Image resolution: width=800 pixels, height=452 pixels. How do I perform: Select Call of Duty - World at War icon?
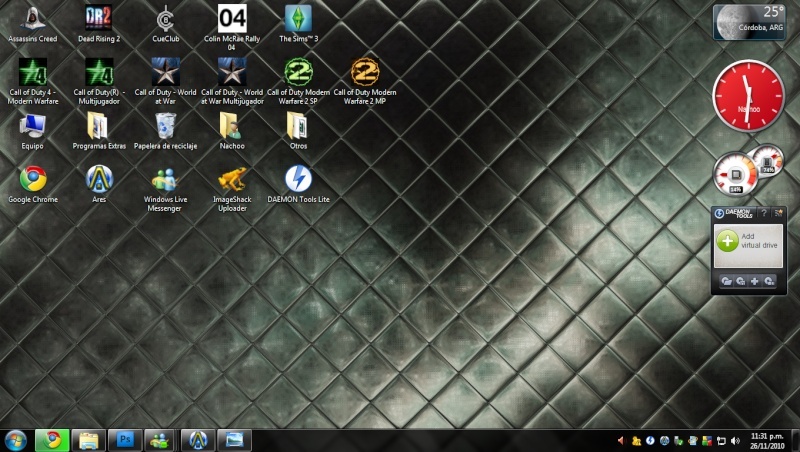click(165, 81)
